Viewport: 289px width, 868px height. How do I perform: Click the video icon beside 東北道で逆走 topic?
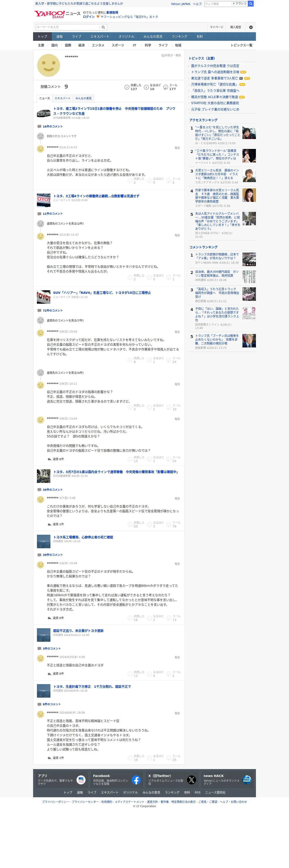coord(241,78)
